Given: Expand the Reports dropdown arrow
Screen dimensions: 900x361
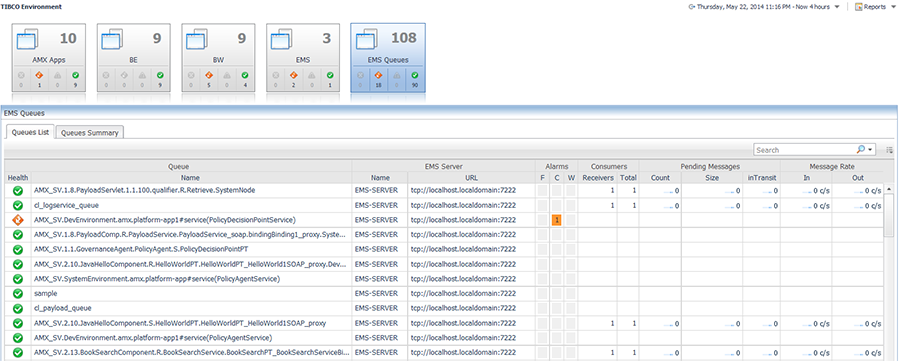Looking at the screenshot, I should point(893,7).
